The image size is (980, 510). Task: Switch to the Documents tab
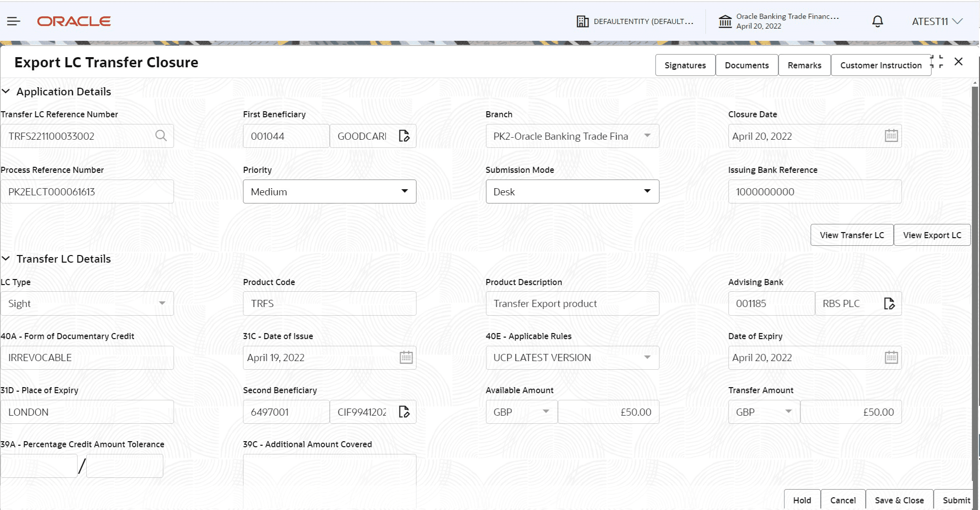tap(746, 65)
